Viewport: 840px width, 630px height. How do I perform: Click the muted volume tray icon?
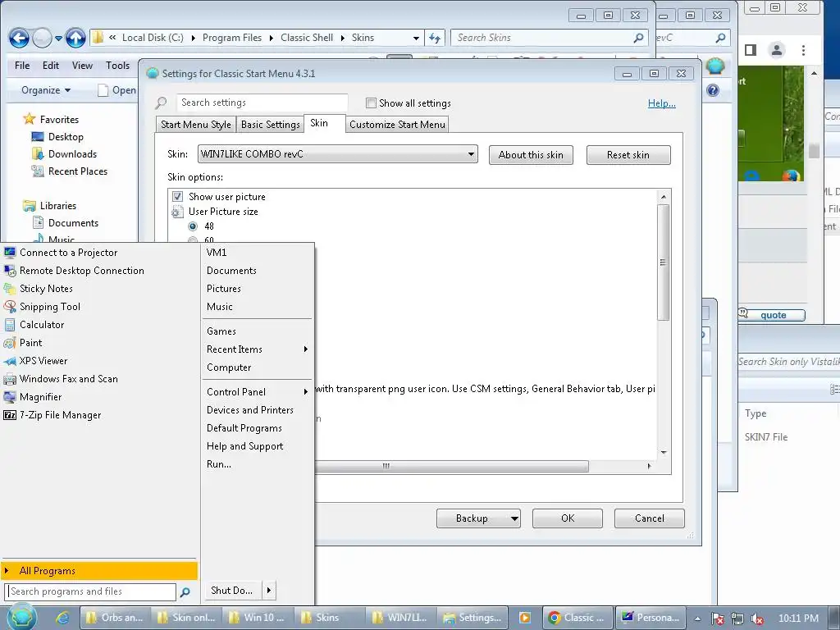tap(756, 619)
